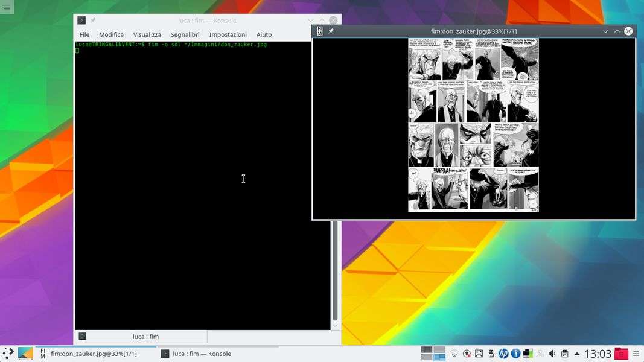Open the software updates tray icon
This screenshot has width=644, height=362.
tap(467, 354)
